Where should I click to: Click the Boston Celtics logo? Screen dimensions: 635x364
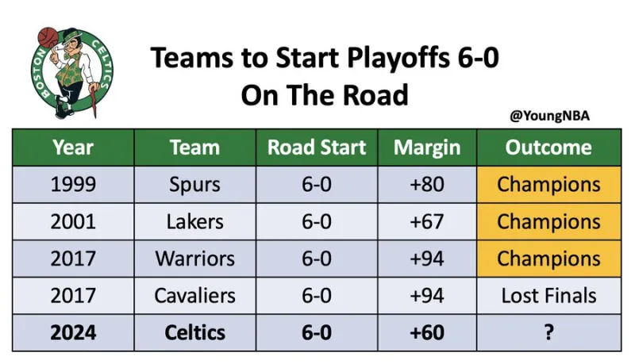(72, 73)
